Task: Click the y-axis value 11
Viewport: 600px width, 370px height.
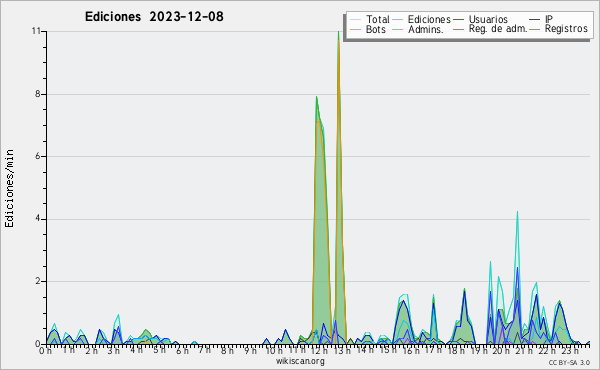Action: (36, 31)
